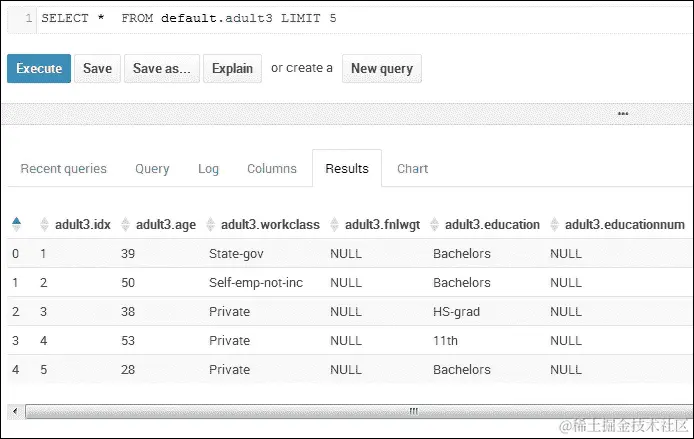The height and width of the screenshot is (439, 694).
Task: Select the 11th education cell
Action: point(445,341)
